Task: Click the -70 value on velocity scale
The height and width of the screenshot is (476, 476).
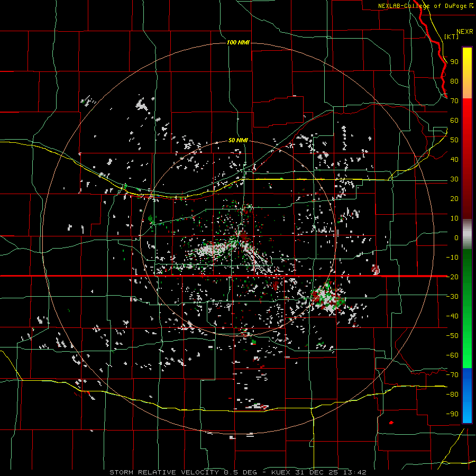Action: point(452,375)
